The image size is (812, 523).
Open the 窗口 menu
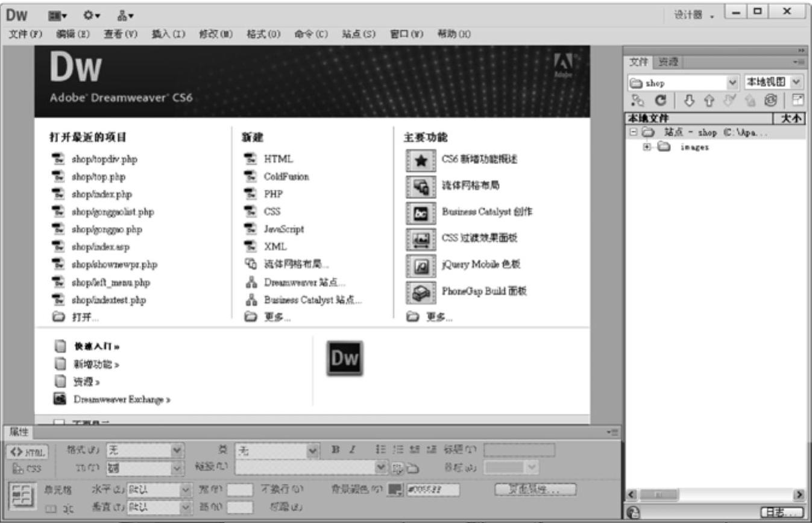(408, 34)
